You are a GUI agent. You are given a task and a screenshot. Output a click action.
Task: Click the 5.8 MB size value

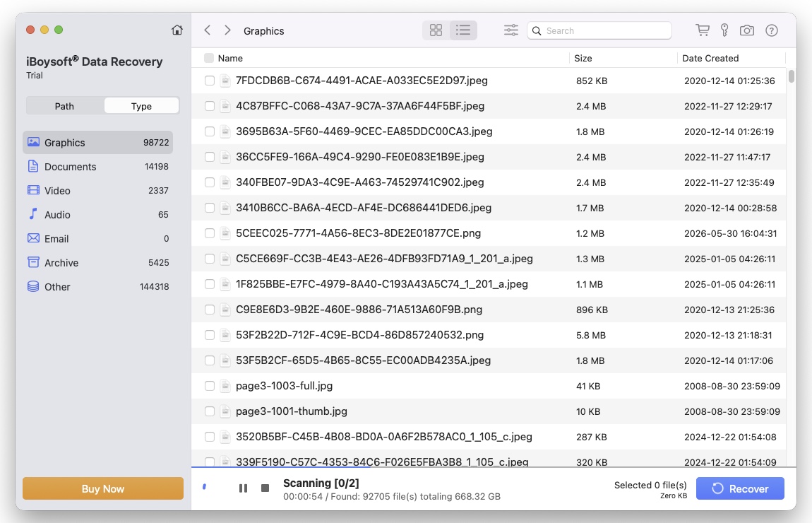[591, 336]
